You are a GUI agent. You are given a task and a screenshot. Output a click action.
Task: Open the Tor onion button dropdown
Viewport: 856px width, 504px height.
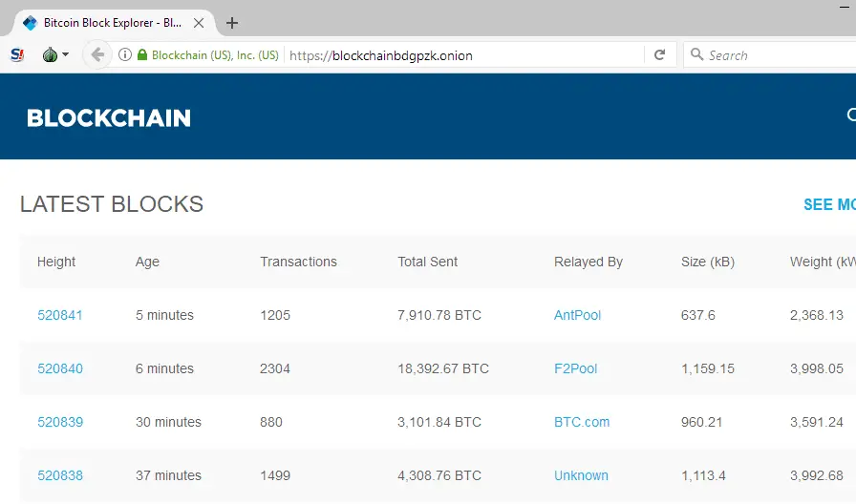click(x=55, y=54)
